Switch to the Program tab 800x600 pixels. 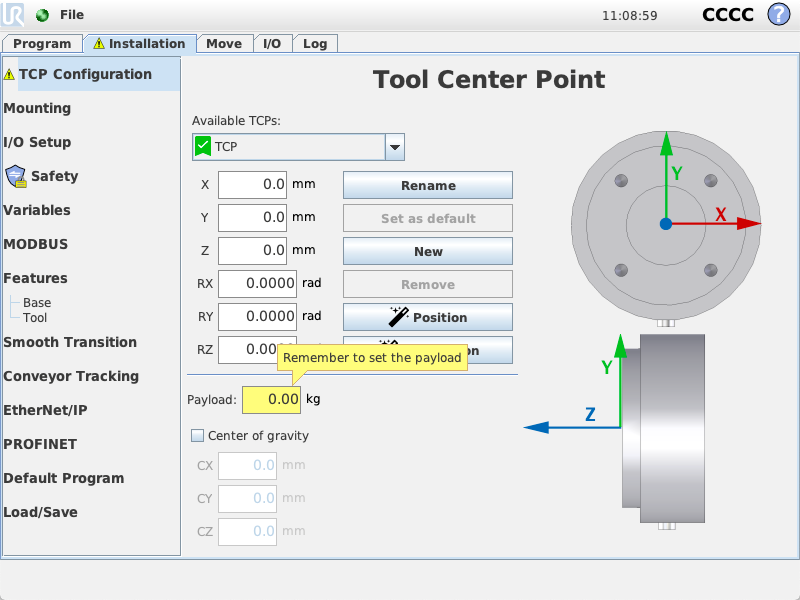pyautogui.click(x=42, y=43)
